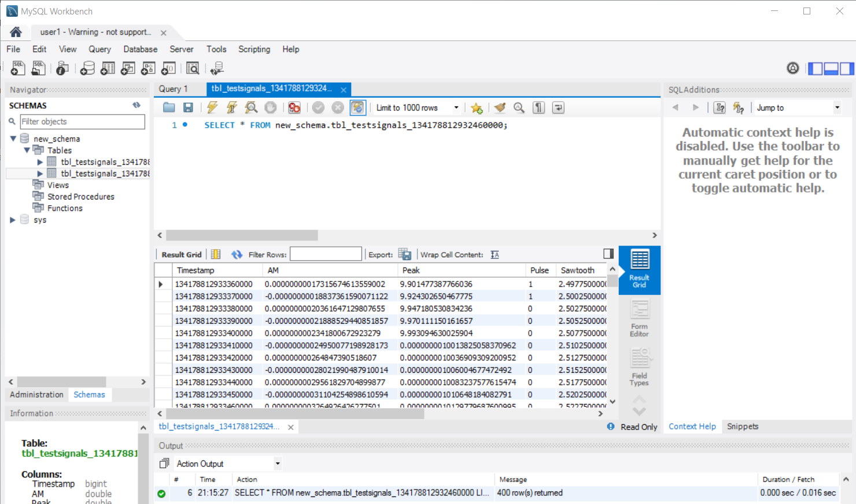Image resolution: width=856 pixels, height=504 pixels.
Task: Toggle result grid side panel
Action: click(608, 254)
